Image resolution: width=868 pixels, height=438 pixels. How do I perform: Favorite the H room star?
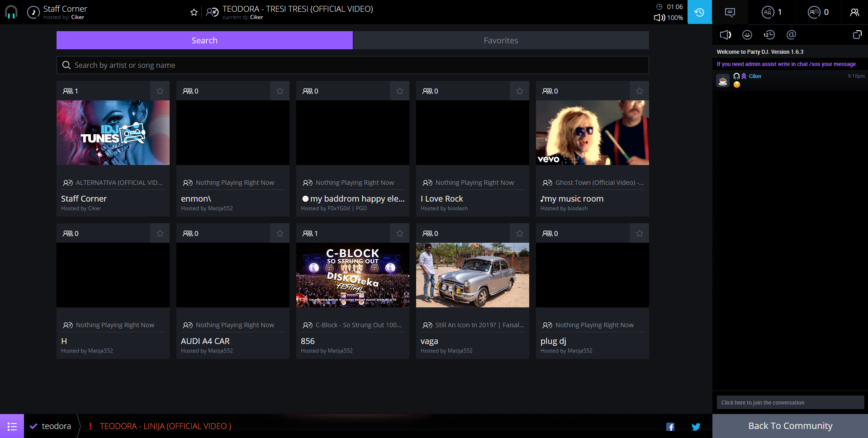[x=160, y=233]
